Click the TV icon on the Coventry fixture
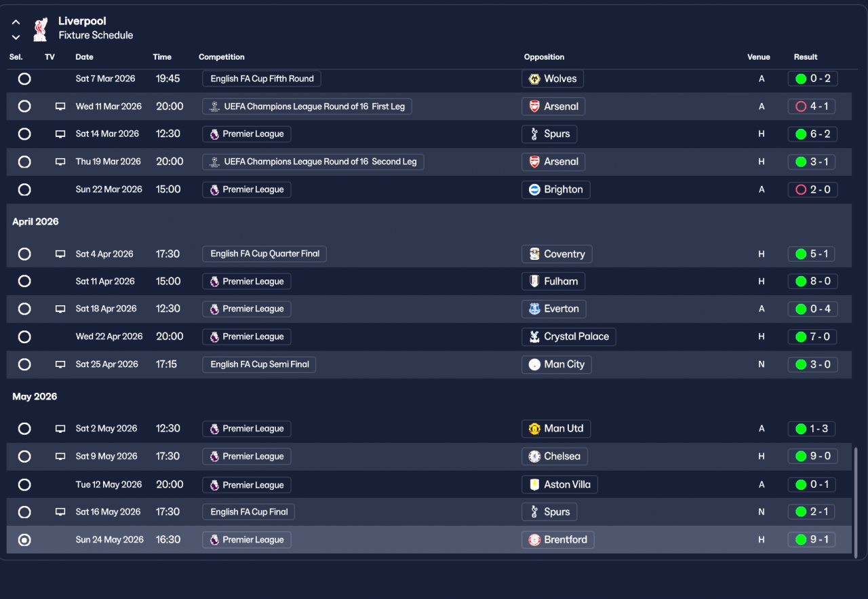Screen dimensions: 868x599 click(60, 254)
